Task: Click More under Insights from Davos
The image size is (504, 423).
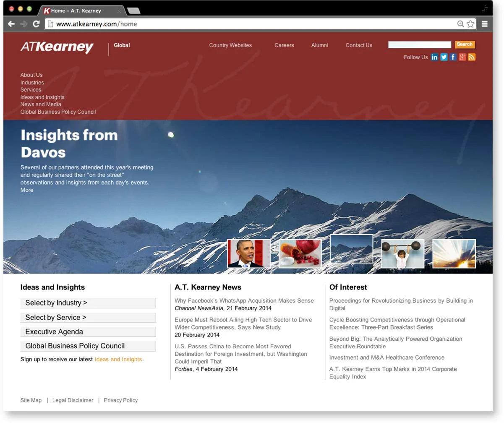Action: (27, 190)
